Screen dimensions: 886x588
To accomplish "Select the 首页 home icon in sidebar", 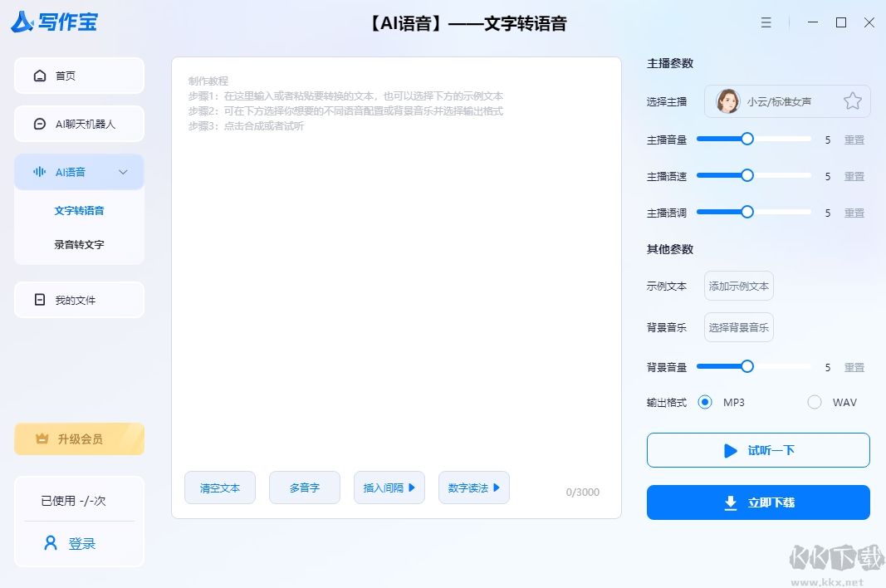I will [39, 75].
